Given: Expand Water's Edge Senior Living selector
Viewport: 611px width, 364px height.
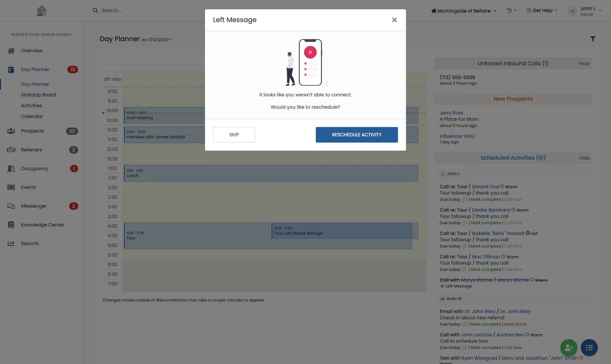Looking at the screenshot, I should tap(42, 35).
